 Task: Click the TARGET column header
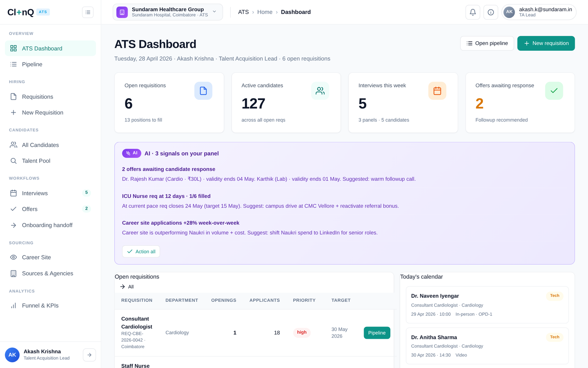pyautogui.click(x=341, y=300)
